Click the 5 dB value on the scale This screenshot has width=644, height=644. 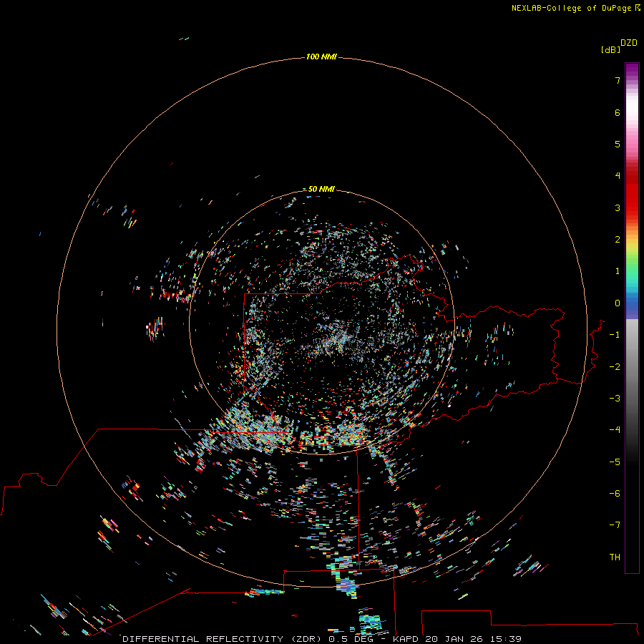(618, 144)
